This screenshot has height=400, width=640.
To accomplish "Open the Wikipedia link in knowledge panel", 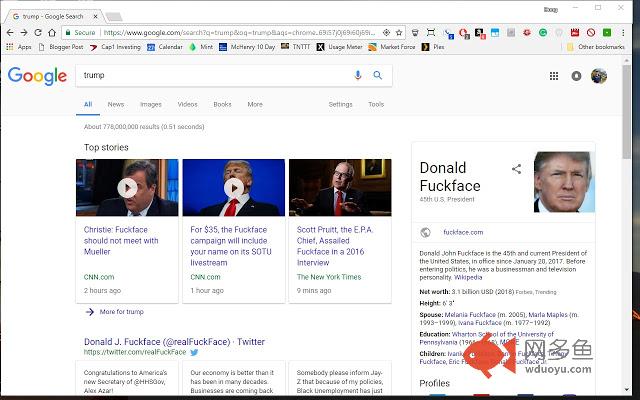I will (468, 278).
